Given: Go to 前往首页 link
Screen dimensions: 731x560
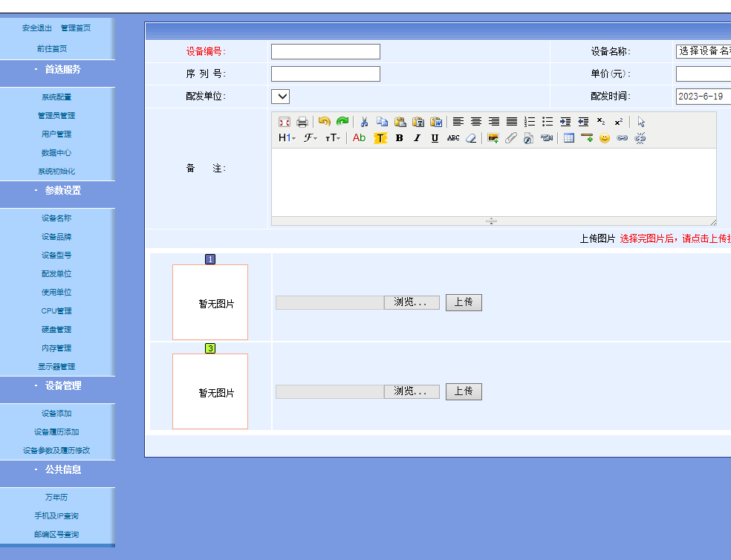Looking at the screenshot, I should pyautogui.click(x=52, y=48).
